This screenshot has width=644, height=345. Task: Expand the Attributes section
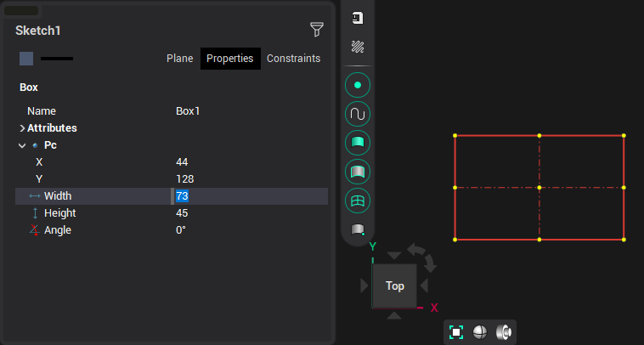(22, 128)
